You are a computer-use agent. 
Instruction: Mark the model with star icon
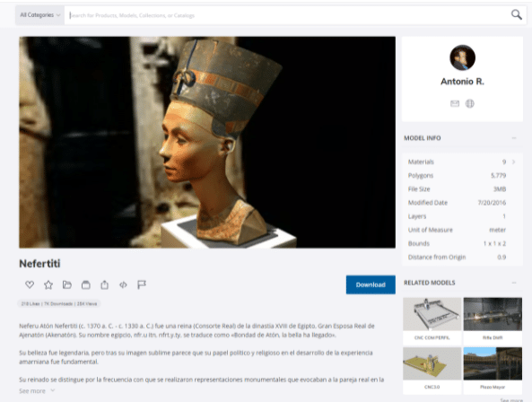point(48,284)
